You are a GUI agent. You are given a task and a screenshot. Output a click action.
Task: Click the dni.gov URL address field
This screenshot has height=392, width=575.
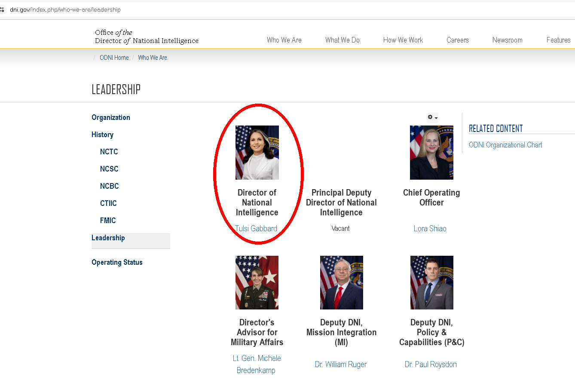65,9
